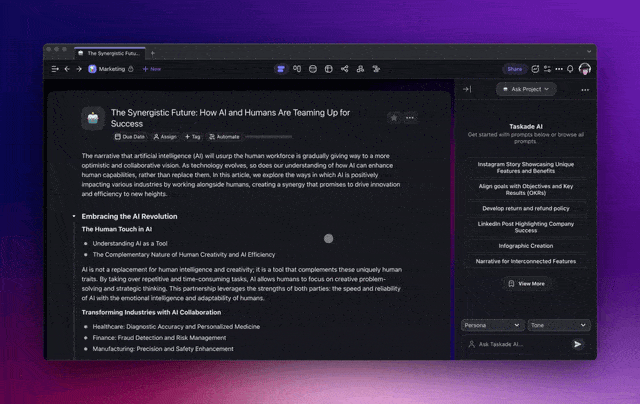640x404 pixels.
Task: Select The Synergistic Futu... tab
Action: [x=110, y=53]
